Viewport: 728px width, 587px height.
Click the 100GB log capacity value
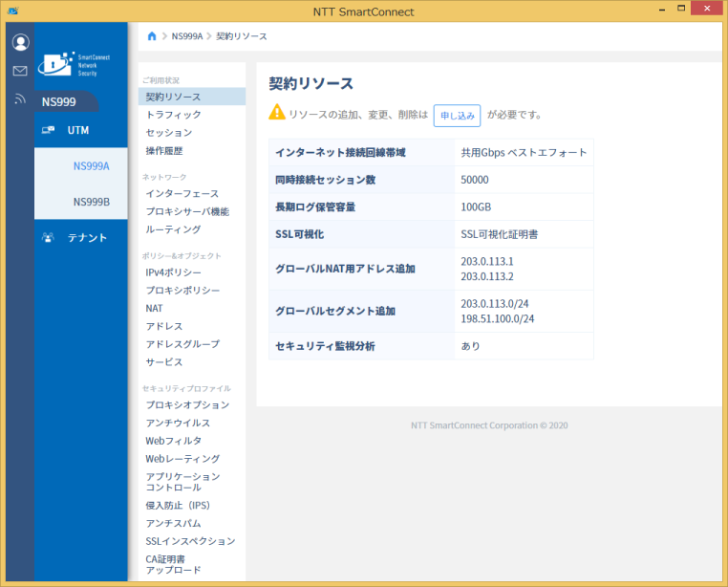(476, 207)
